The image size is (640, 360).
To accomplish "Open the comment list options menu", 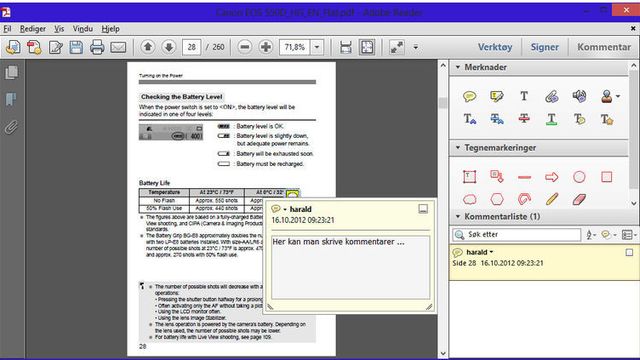I will 629,235.
